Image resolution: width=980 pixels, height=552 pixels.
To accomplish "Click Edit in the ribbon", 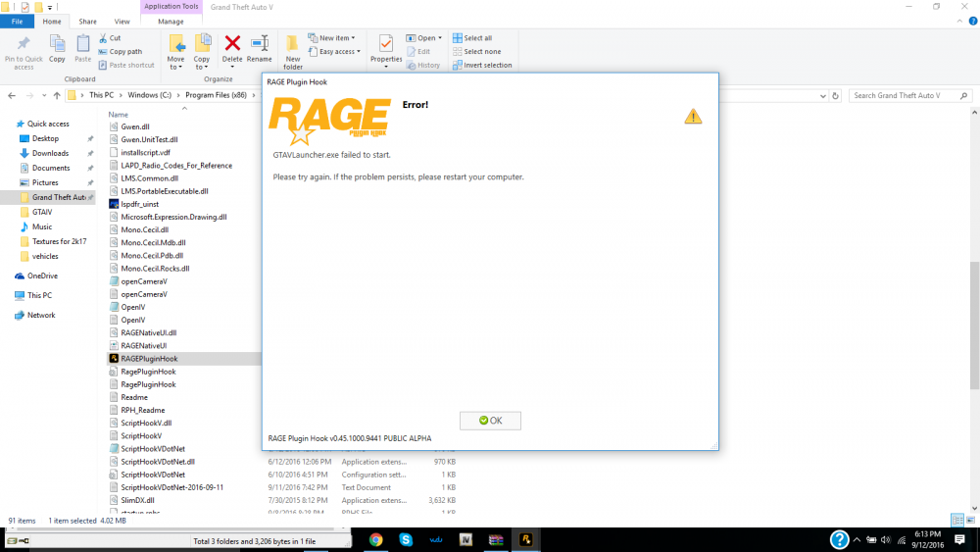I will [x=418, y=51].
